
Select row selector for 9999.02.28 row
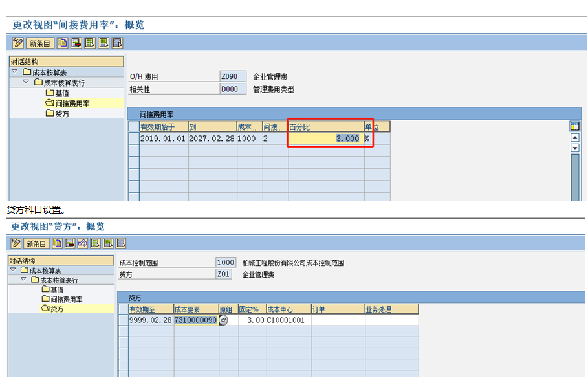[x=124, y=320]
